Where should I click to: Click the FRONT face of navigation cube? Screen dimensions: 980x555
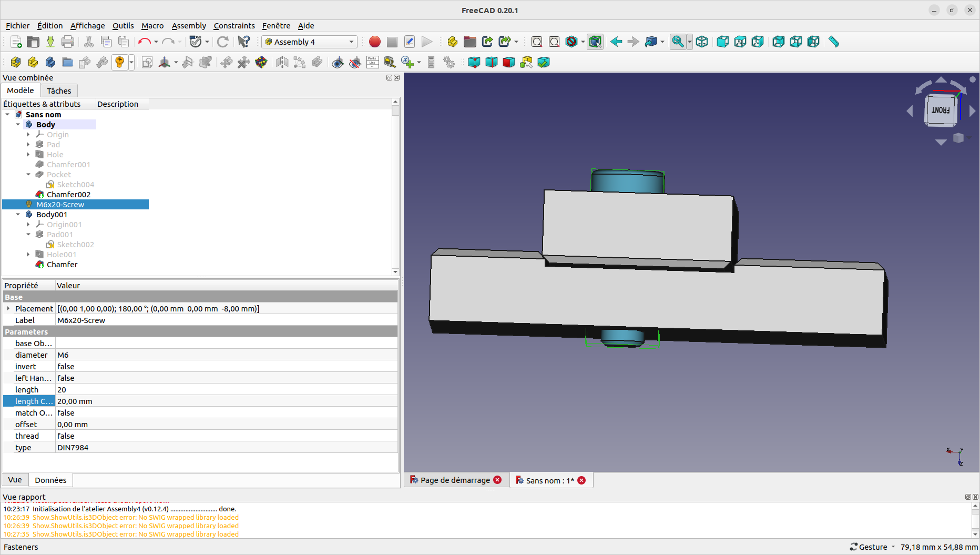[940, 110]
